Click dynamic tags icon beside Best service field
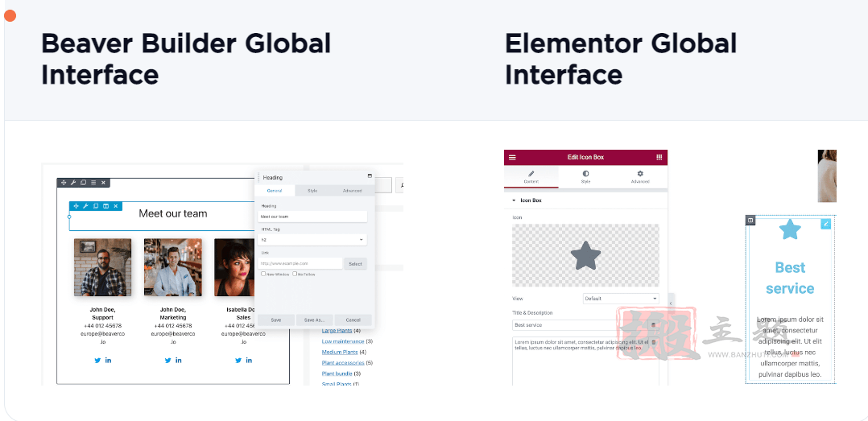The width and height of the screenshot is (868, 421). coord(653,324)
